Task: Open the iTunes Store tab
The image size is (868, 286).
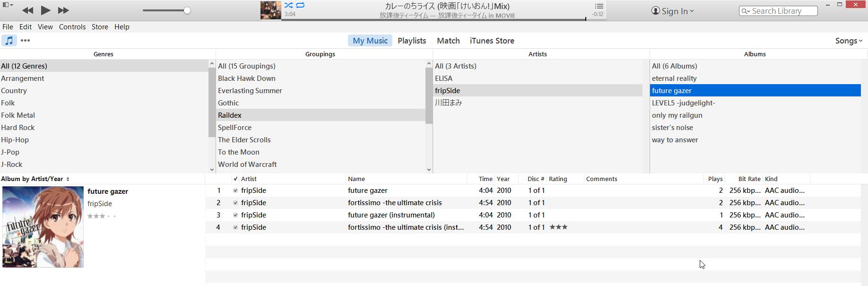Action: tap(492, 41)
